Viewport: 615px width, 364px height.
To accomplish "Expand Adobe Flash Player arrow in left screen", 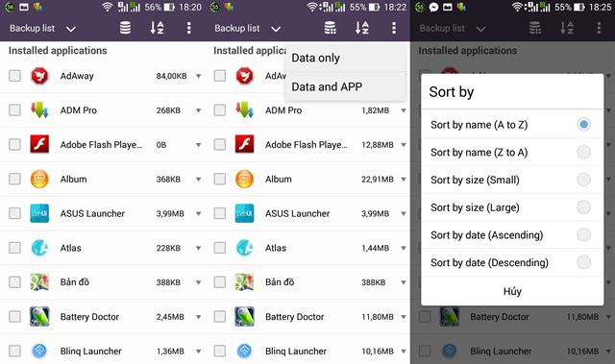I will [199, 145].
